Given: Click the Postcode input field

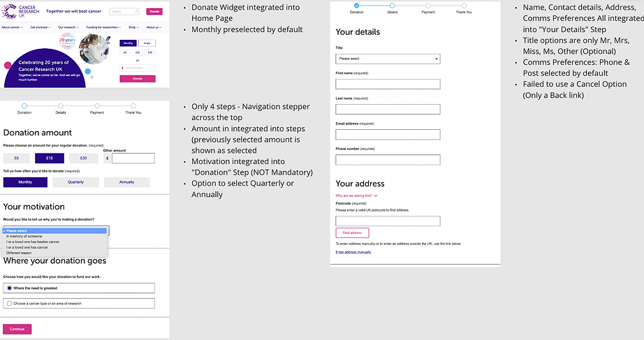Looking at the screenshot, I should point(388,221).
